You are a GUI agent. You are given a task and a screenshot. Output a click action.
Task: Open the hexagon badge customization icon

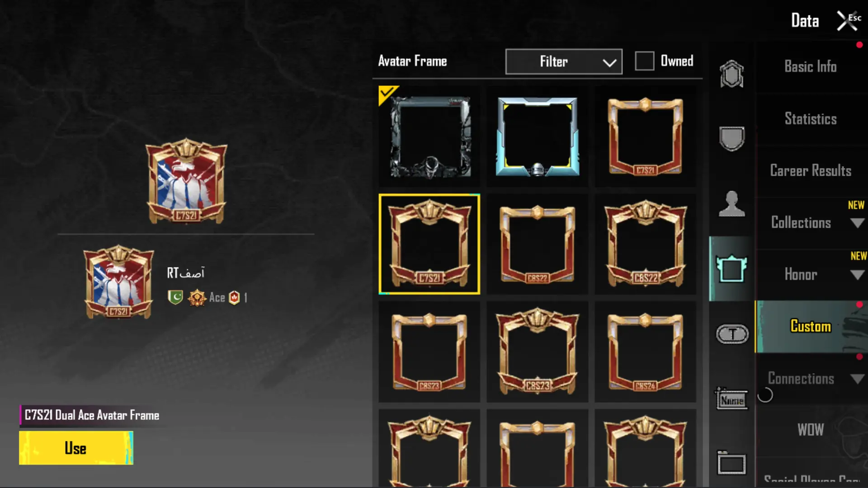pyautogui.click(x=731, y=74)
